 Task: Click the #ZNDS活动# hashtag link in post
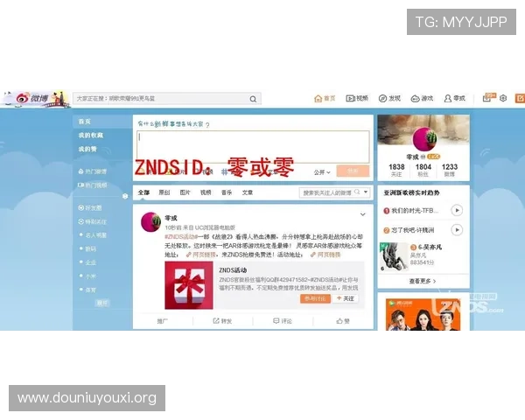tap(179, 237)
